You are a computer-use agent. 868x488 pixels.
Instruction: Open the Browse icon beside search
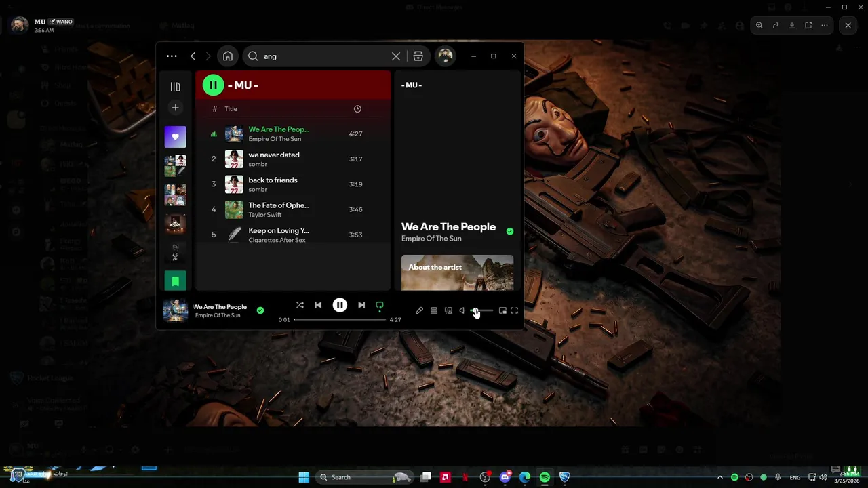click(x=418, y=56)
